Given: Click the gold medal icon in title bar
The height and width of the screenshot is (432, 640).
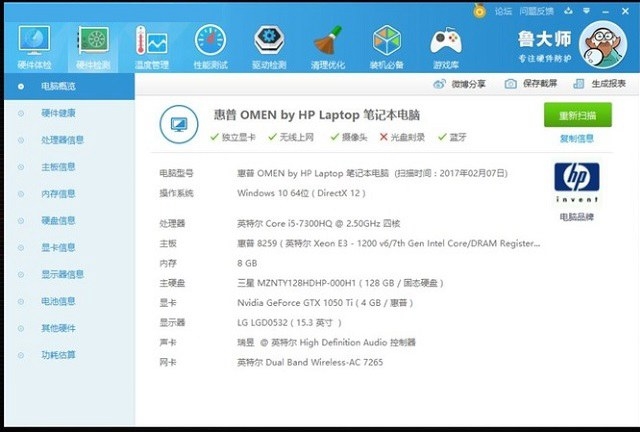Looking at the screenshot, I should pyautogui.click(x=480, y=11).
